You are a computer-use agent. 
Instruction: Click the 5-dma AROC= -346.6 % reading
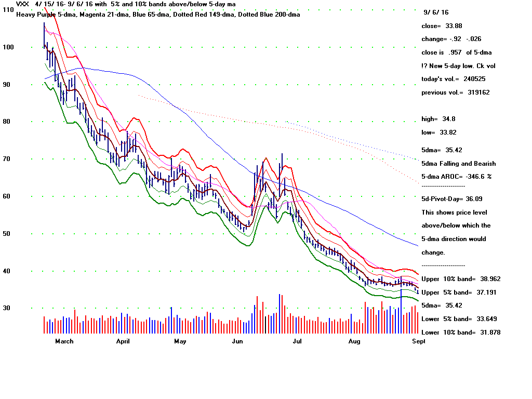click(456, 177)
